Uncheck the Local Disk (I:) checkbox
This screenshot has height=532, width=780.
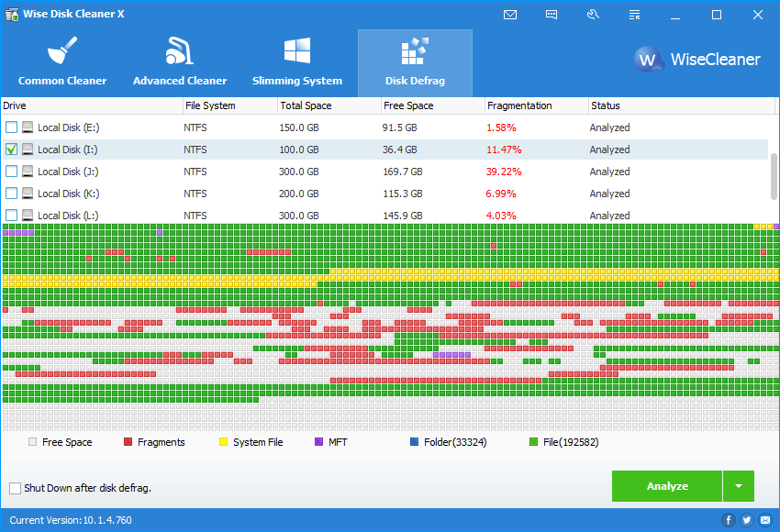[x=11, y=150]
